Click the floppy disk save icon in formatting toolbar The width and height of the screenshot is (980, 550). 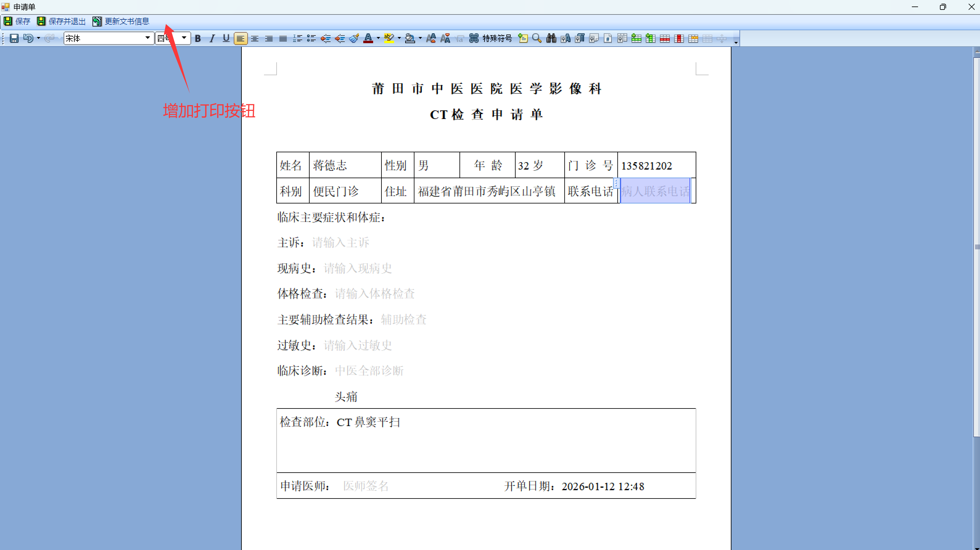[14, 39]
